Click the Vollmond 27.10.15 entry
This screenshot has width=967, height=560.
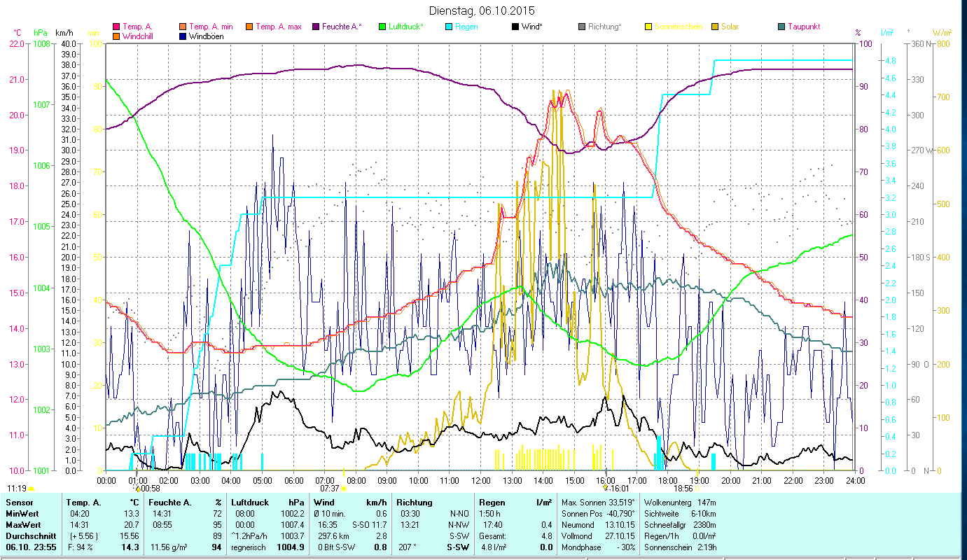click(597, 536)
